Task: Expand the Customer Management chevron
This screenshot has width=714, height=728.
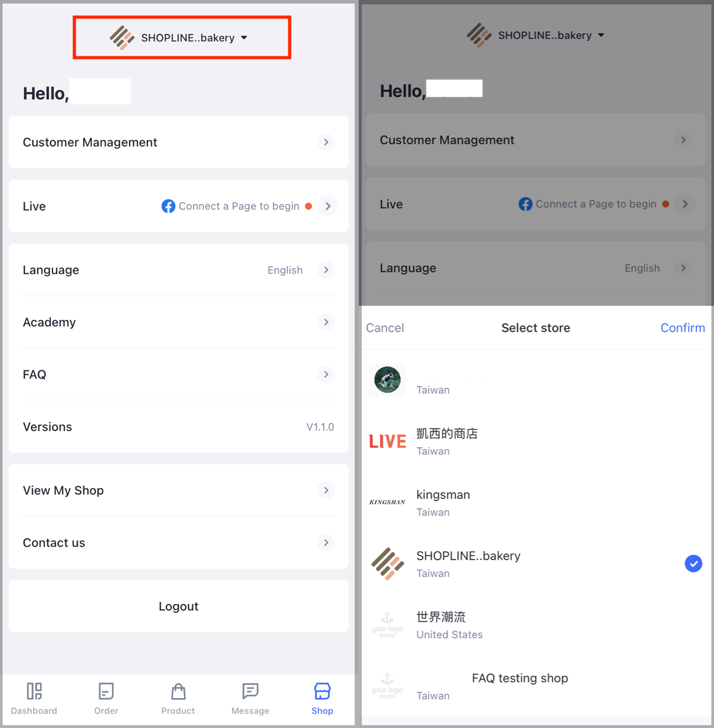Action: pyautogui.click(x=326, y=142)
